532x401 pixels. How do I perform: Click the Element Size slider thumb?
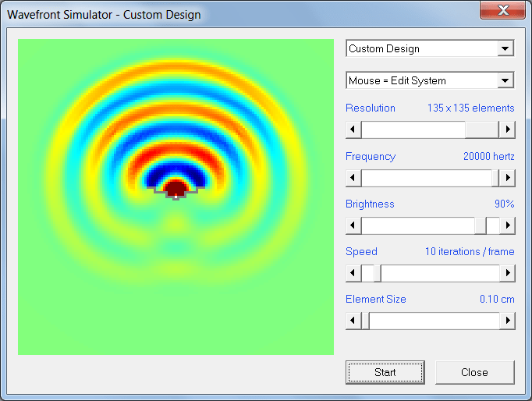click(365, 321)
